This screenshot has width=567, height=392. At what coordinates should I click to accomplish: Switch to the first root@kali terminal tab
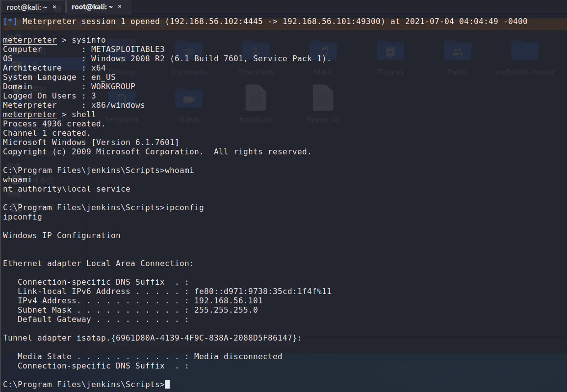point(27,7)
